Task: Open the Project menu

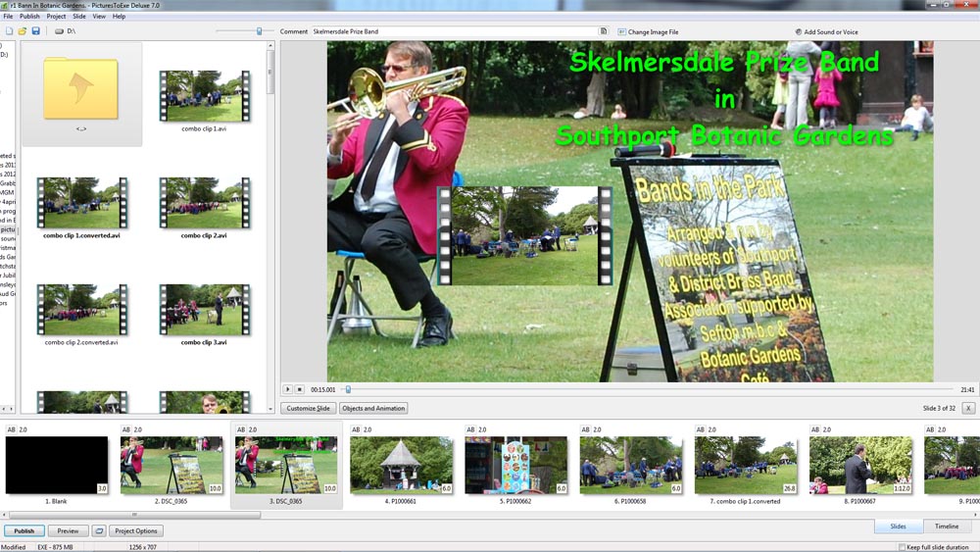Action: click(56, 17)
